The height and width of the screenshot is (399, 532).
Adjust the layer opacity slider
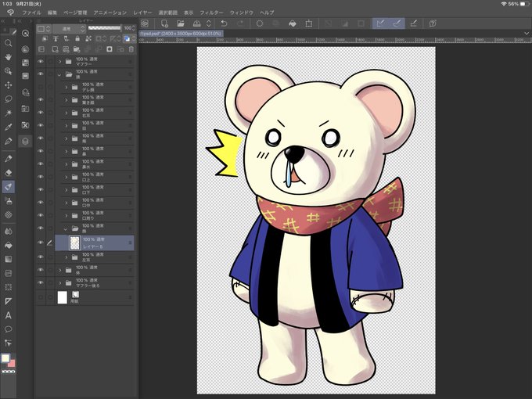pyautogui.click(x=105, y=28)
